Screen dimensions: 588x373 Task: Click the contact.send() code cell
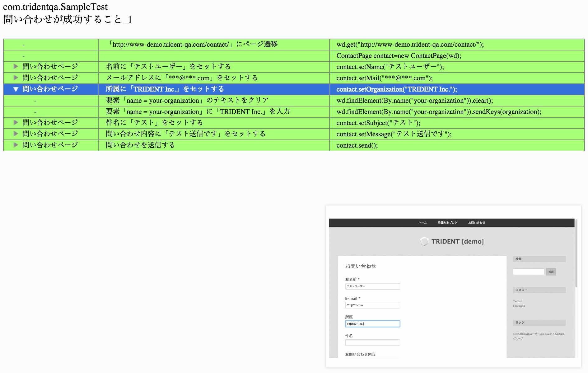coord(357,145)
